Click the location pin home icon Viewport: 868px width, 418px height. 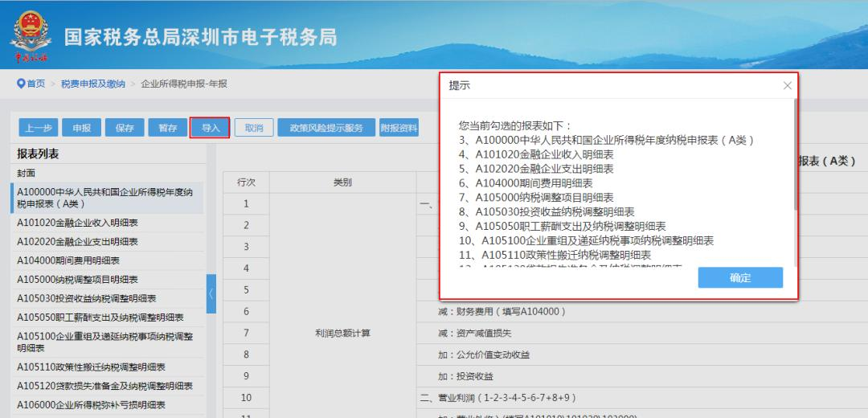point(21,84)
